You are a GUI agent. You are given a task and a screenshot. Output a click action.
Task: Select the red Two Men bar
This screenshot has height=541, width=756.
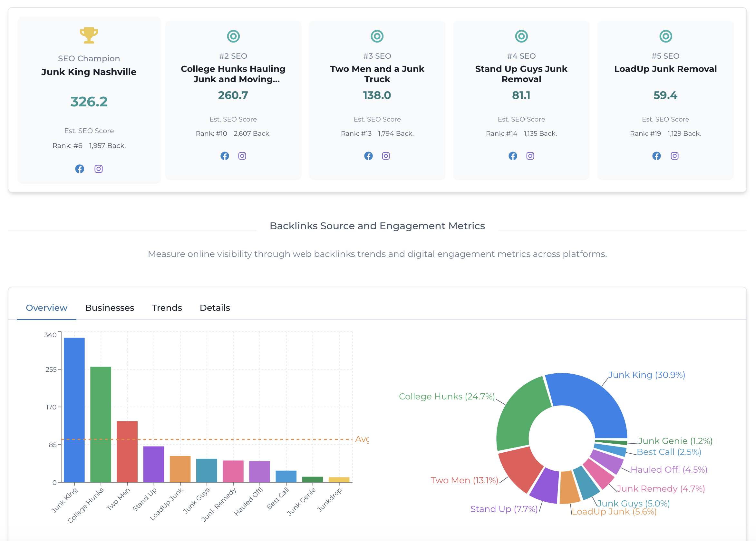(x=127, y=451)
